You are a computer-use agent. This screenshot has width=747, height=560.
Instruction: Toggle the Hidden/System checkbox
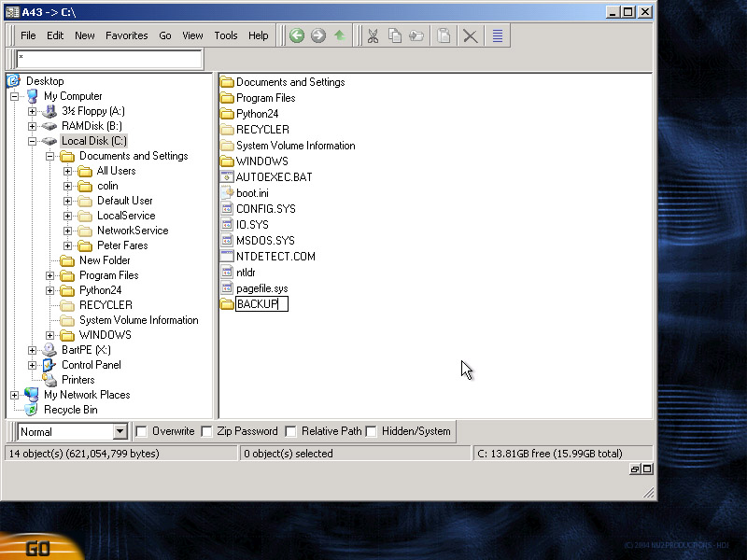click(371, 431)
